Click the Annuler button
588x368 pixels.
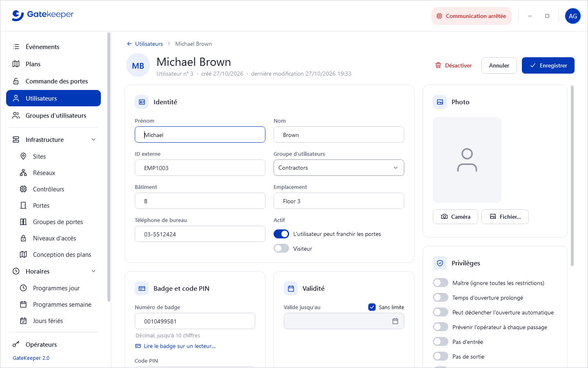pos(499,65)
